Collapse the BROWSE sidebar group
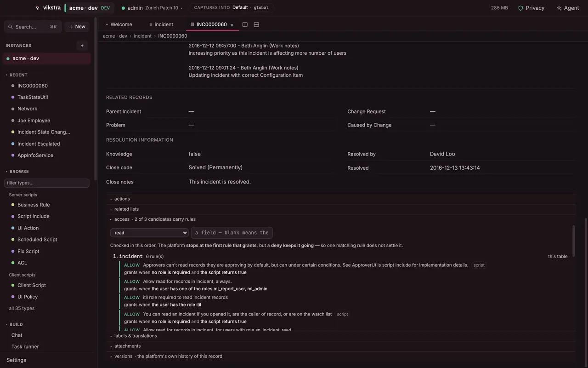 (x=17, y=172)
